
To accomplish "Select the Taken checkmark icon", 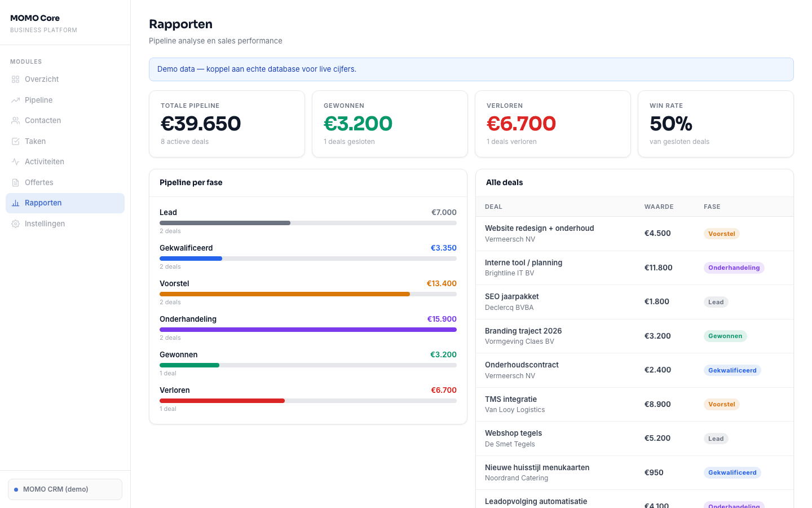I will click(x=15, y=141).
